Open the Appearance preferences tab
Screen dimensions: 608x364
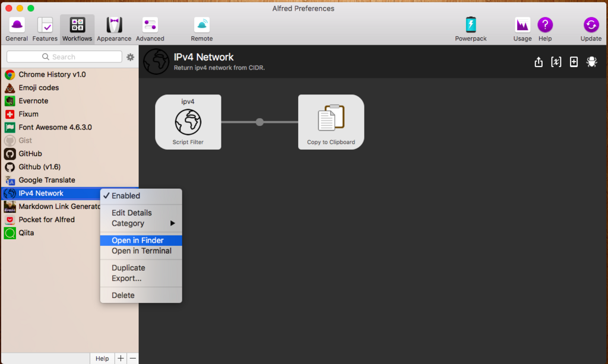point(114,30)
